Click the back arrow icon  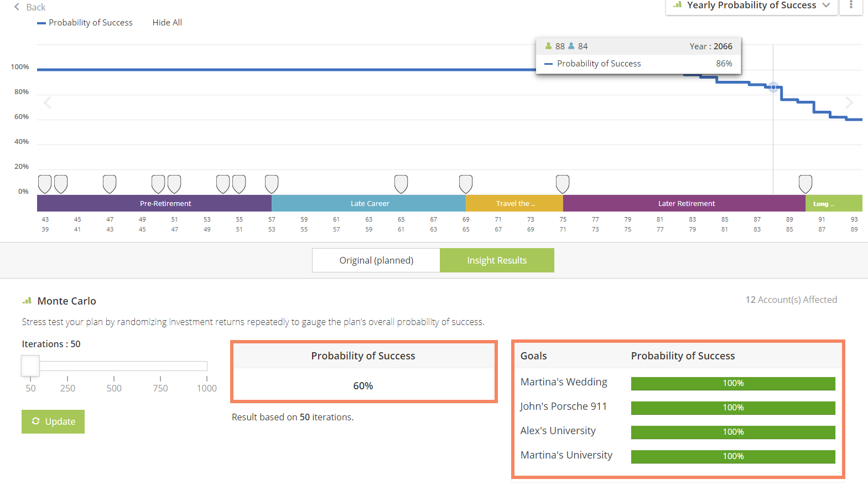click(17, 7)
